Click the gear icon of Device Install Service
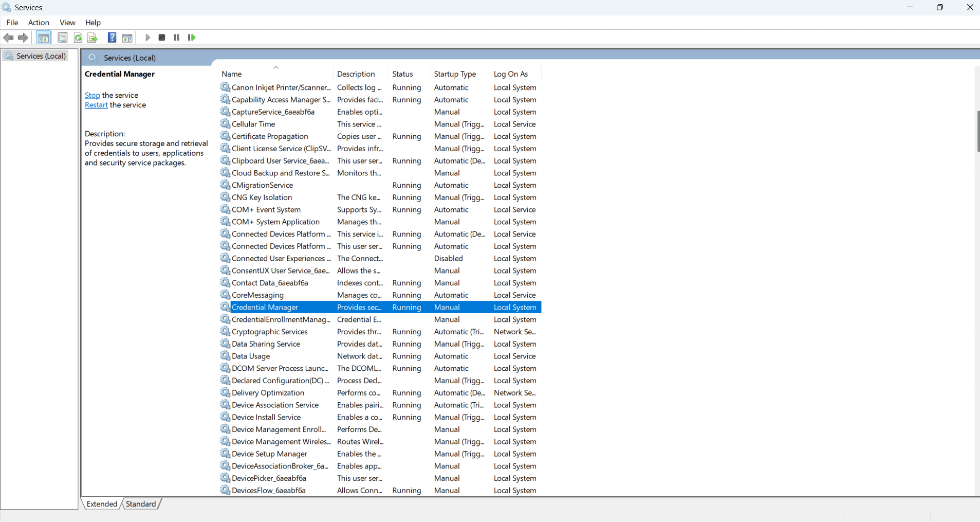Screen dimensions: 980x522 pyautogui.click(x=225, y=417)
